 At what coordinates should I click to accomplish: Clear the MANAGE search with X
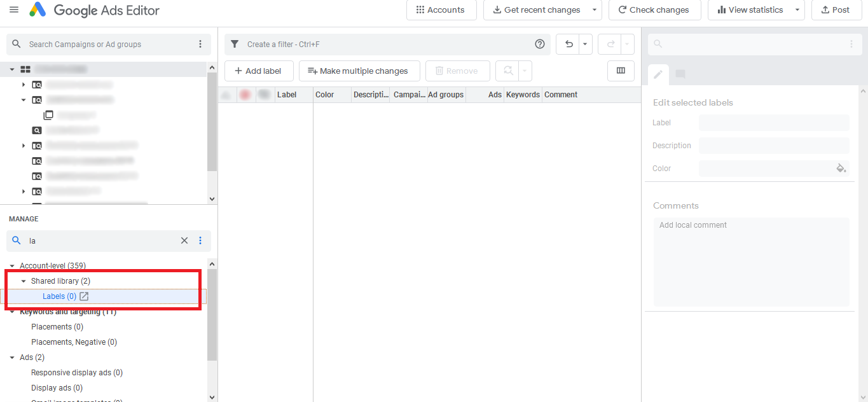coord(184,240)
